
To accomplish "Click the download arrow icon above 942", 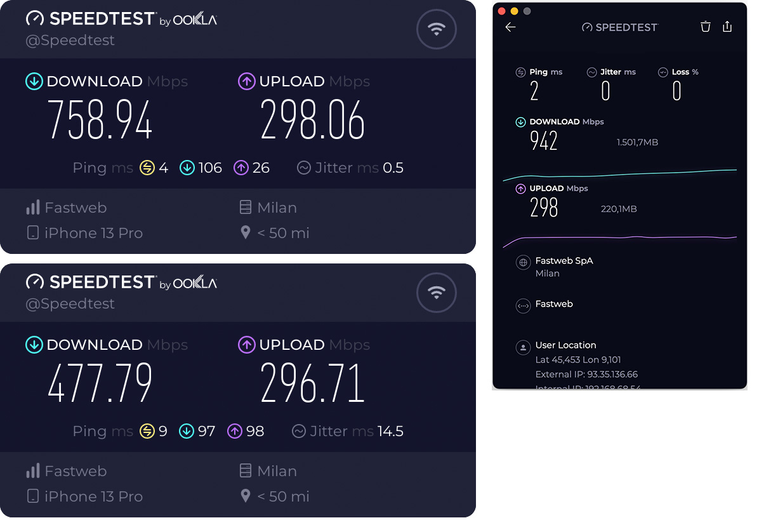I will (520, 122).
